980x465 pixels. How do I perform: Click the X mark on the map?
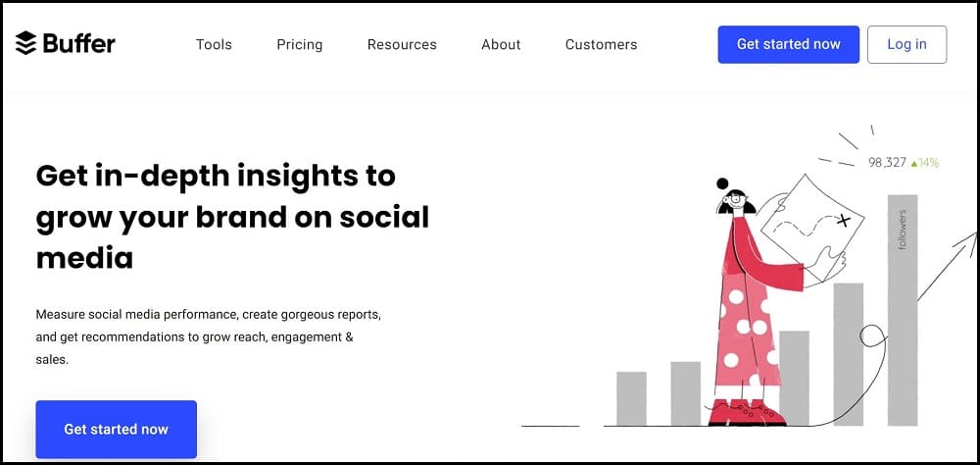(842, 221)
